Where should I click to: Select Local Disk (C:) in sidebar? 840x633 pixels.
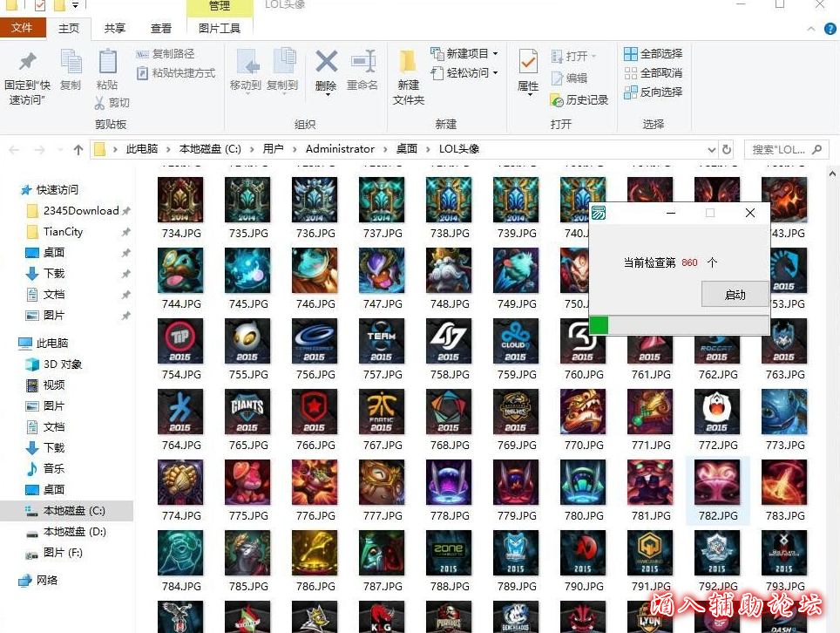click(66, 511)
